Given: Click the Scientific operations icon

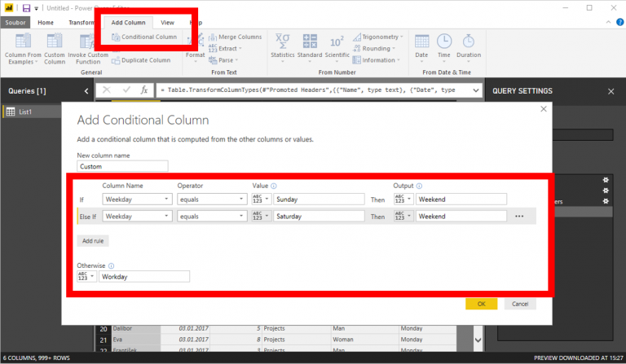Looking at the screenshot, I should (x=337, y=42).
